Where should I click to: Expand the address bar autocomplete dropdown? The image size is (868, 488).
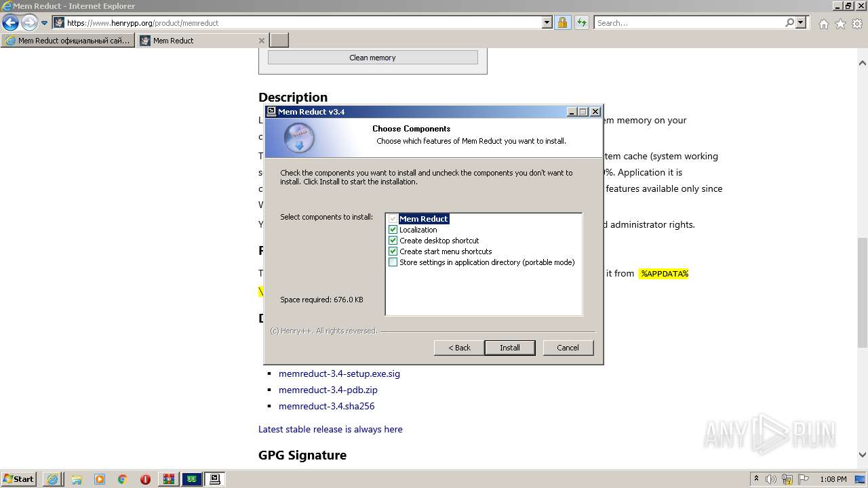547,23
